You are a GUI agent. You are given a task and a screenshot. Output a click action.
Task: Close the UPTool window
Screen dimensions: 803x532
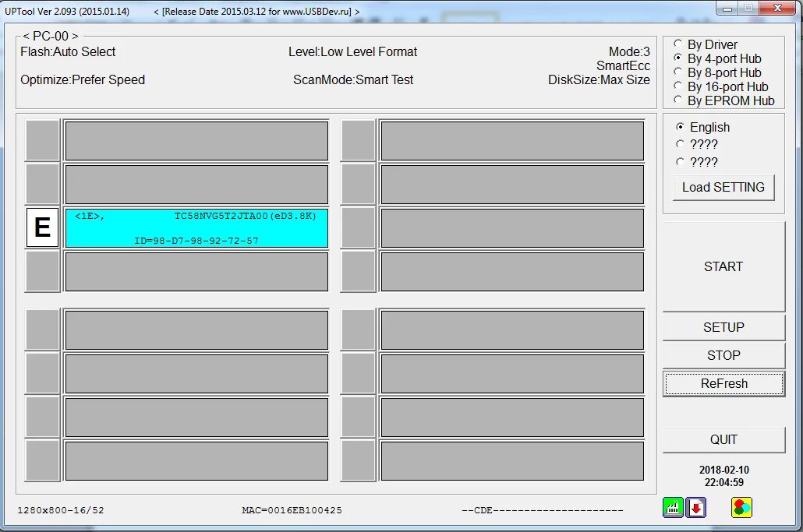click(x=777, y=8)
